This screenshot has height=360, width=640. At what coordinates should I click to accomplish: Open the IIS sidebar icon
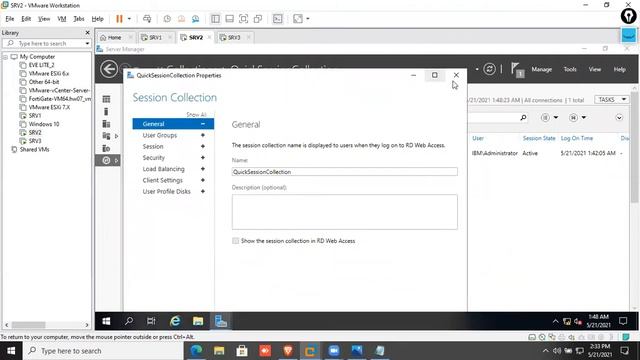106,148
